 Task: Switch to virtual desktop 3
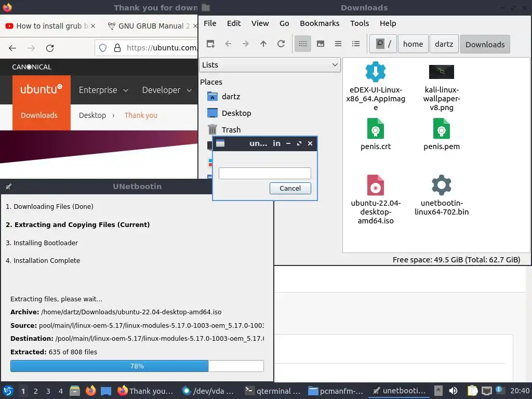click(48, 391)
